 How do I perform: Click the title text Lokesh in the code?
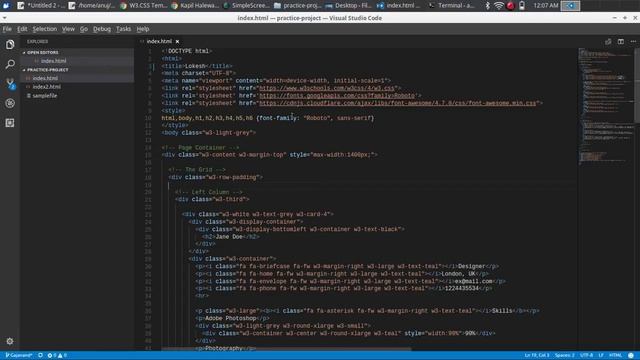(x=195, y=66)
